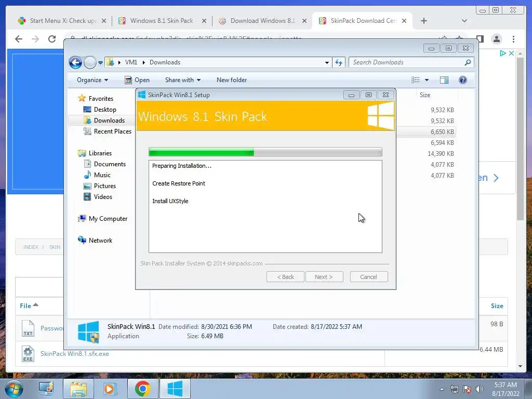Image resolution: width=532 pixels, height=399 pixels.
Task: Click the refresh button beside the address bar
Action: click(x=339, y=62)
